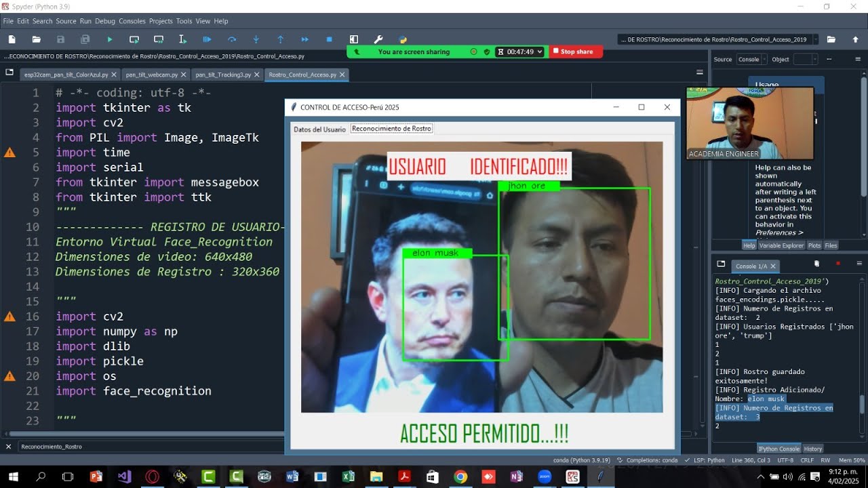The width and height of the screenshot is (868, 488).
Task: Switch to Variable Explorer pane tab
Action: 781,245
